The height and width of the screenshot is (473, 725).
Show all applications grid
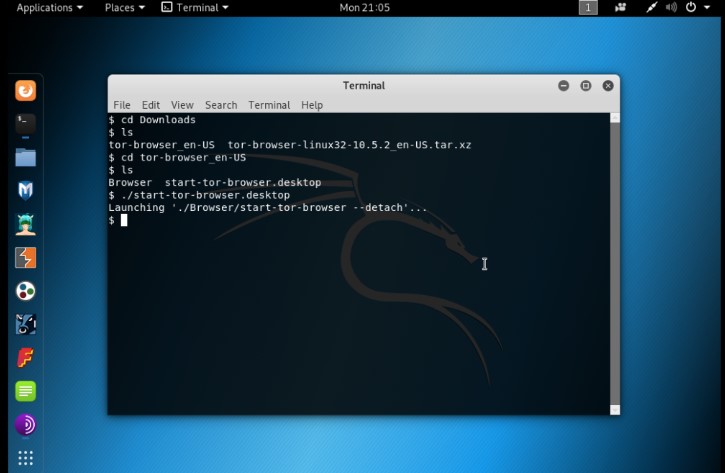25,458
